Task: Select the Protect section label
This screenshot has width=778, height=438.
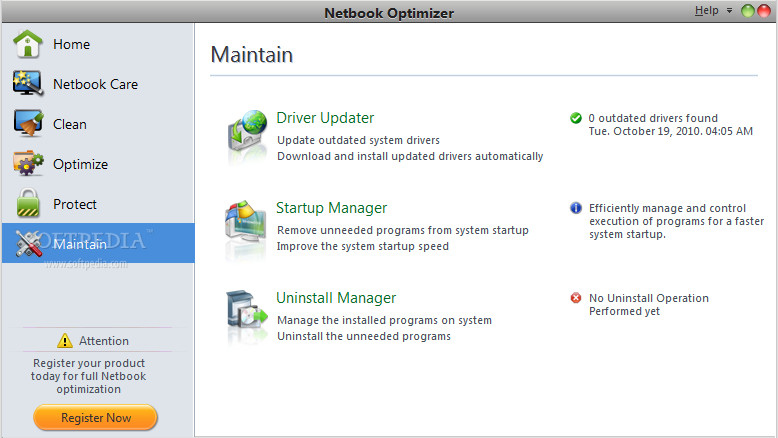Action: tap(75, 204)
